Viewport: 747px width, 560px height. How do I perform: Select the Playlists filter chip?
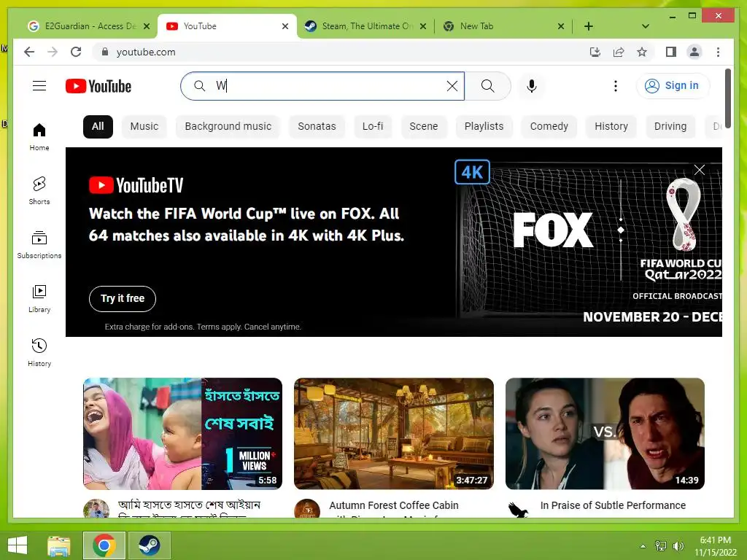click(484, 127)
